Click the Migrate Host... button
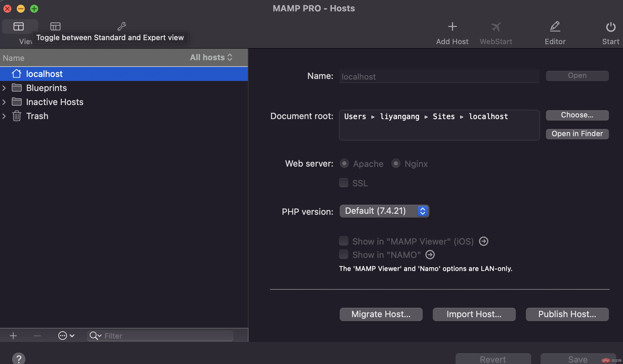The height and width of the screenshot is (364, 623). click(x=381, y=314)
